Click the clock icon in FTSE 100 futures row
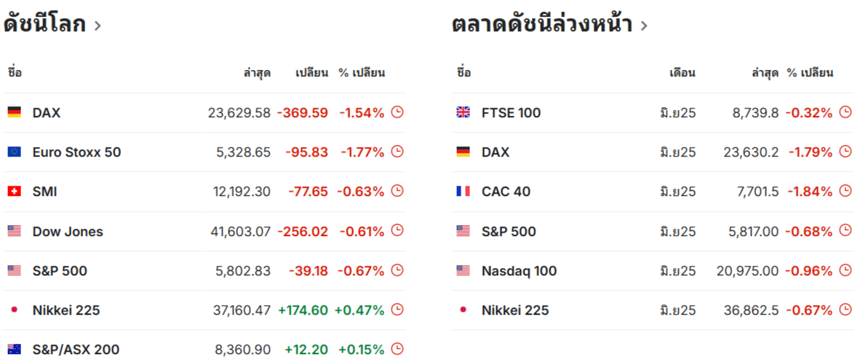 point(845,112)
